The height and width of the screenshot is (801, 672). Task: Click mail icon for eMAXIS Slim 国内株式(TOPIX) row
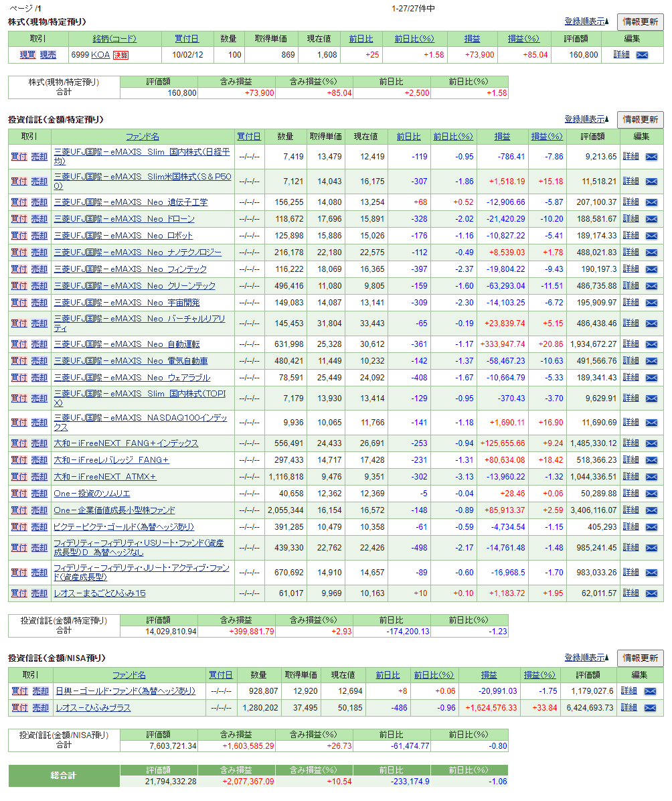[651, 398]
